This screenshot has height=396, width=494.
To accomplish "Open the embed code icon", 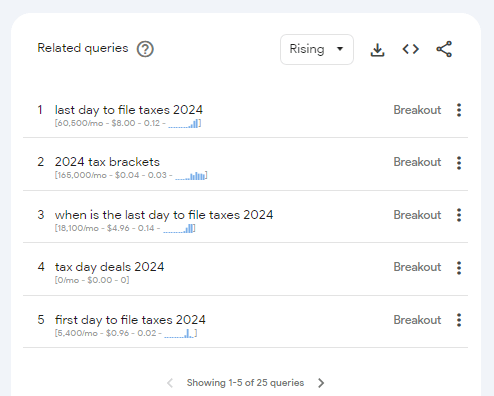I will click(411, 49).
